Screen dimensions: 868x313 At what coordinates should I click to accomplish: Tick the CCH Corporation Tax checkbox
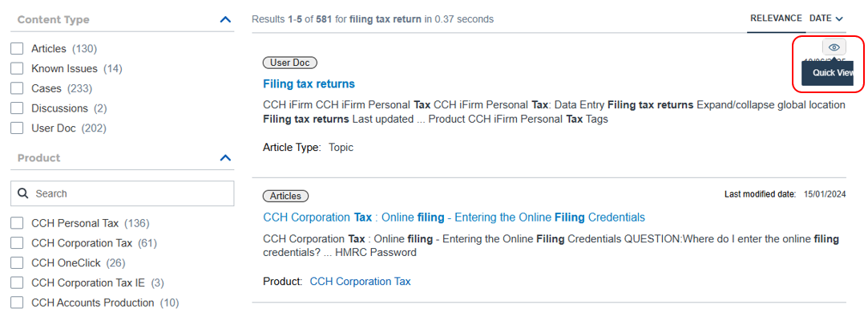(17, 243)
